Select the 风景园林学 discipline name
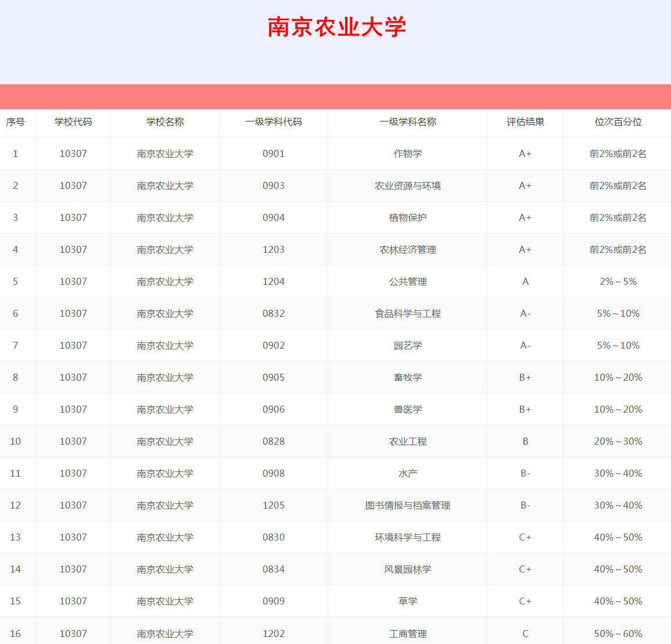The height and width of the screenshot is (644, 671). point(407,570)
